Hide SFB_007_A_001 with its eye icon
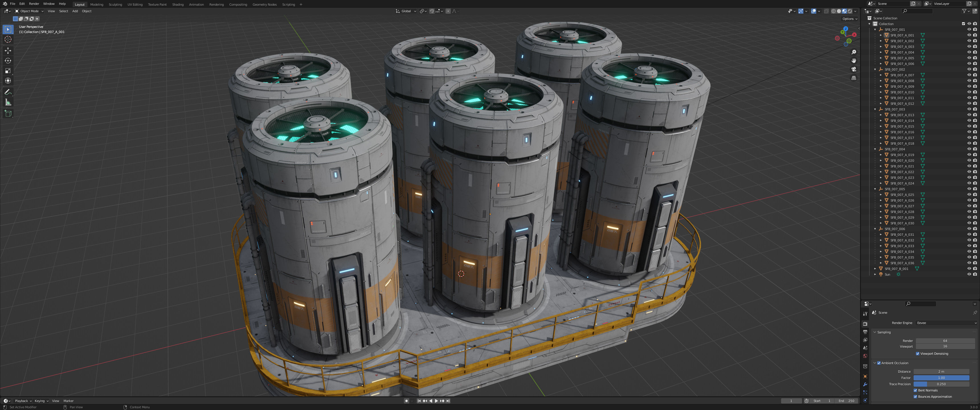 coord(969,35)
